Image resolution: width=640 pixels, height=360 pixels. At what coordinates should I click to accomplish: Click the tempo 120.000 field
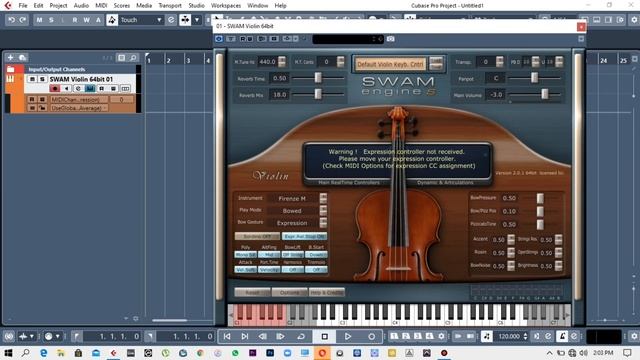pyautogui.click(x=509, y=336)
